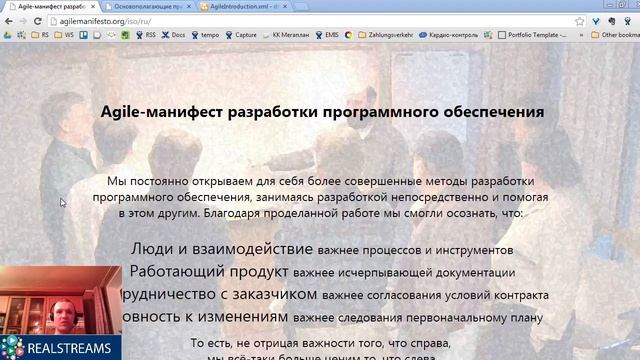Click the browser forward arrow
Viewport: 640px width, 360px height.
click(x=23, y=21)
